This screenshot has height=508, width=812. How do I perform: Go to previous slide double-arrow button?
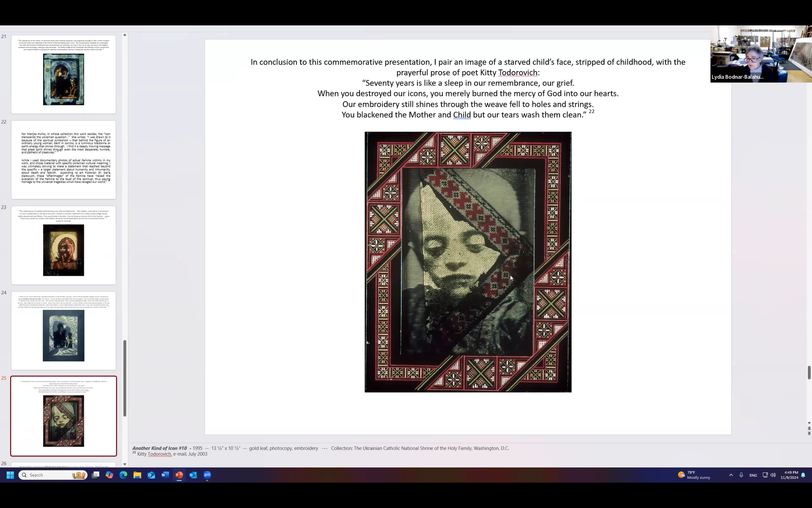point(809,428)
